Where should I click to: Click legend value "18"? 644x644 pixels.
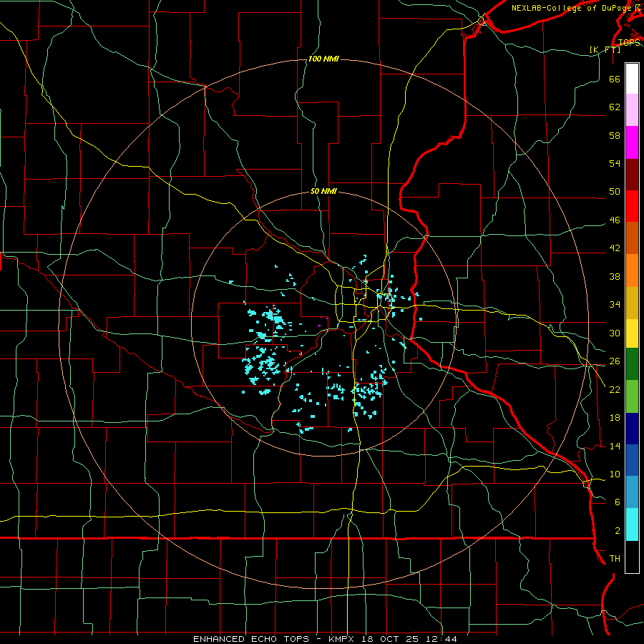point(615,418)
